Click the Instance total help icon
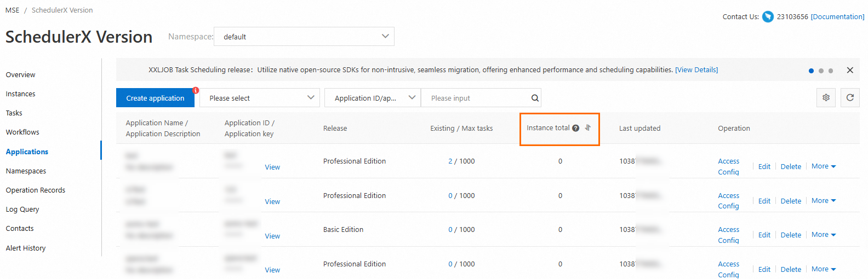This screenshot has height=279, width=868. point(575,129)
